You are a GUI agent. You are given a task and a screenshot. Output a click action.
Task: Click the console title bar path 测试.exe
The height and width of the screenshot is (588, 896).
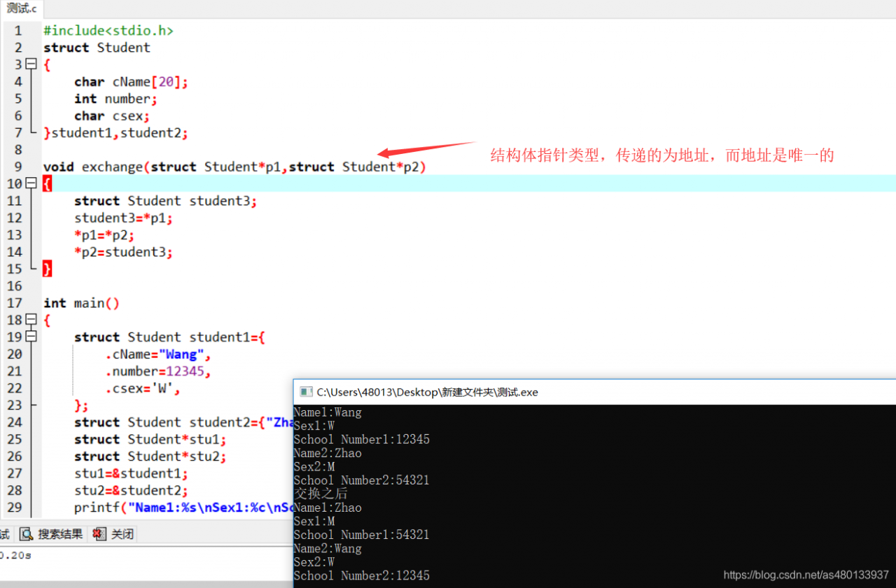click(427, 392)
